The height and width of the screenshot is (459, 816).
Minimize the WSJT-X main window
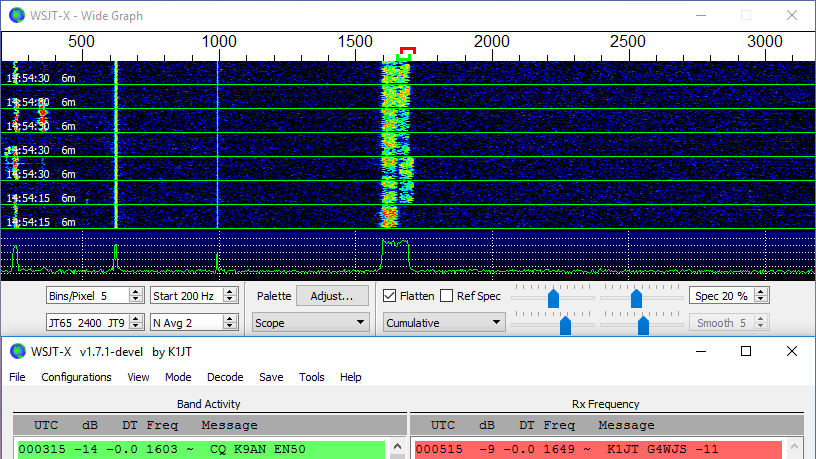701,351
